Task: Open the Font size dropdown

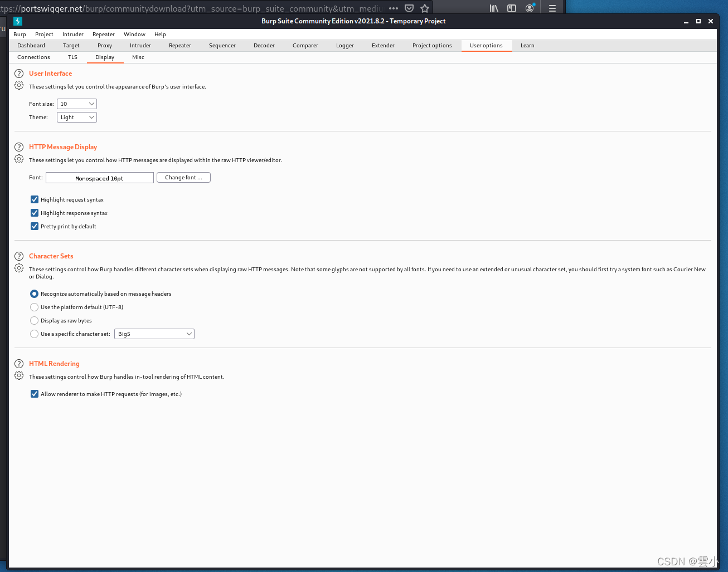Action: [x=77, y=104]
